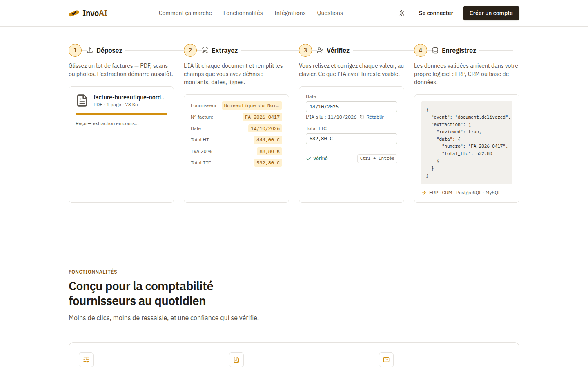
Task: Open the Comment ça marche nav link
Action: (x=185, y=13)
